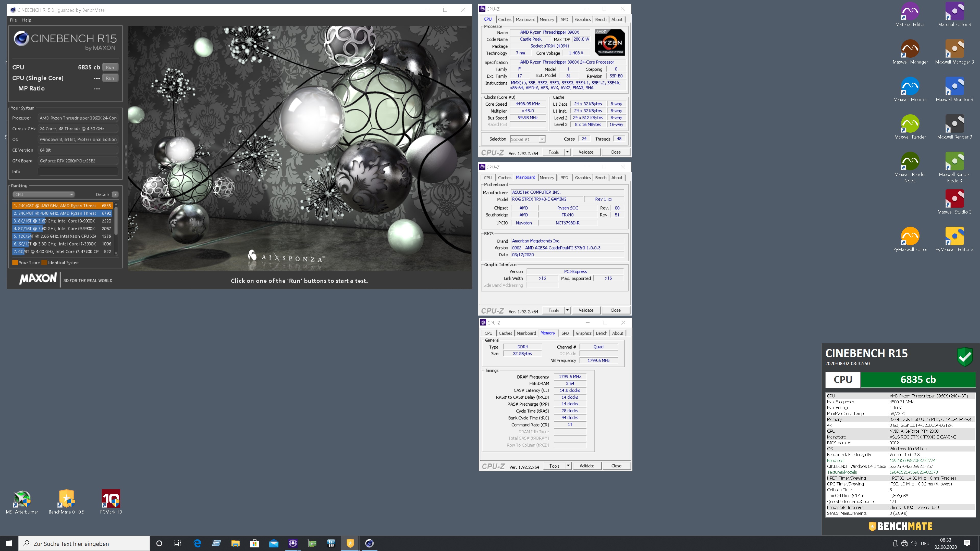Viewport: 980px width, 551px height.
Task: Select Memory tab in top CPU-Z window
Action: click(547, 19)
